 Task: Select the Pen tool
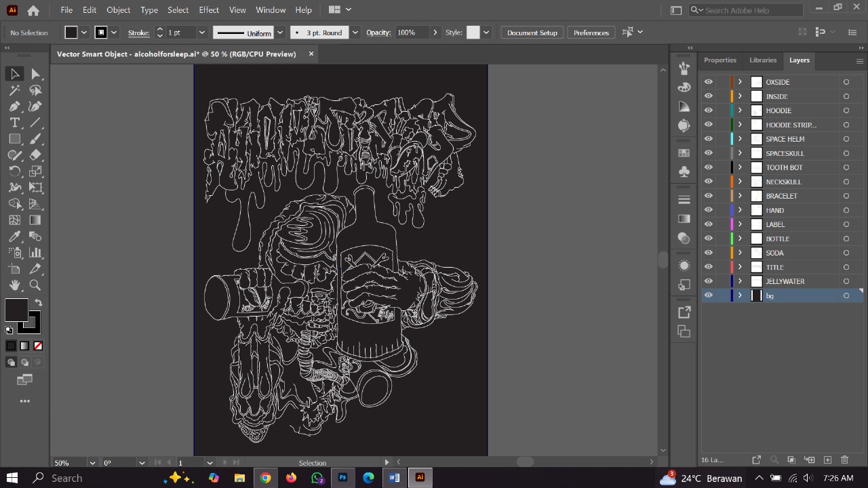pos(14,106)
